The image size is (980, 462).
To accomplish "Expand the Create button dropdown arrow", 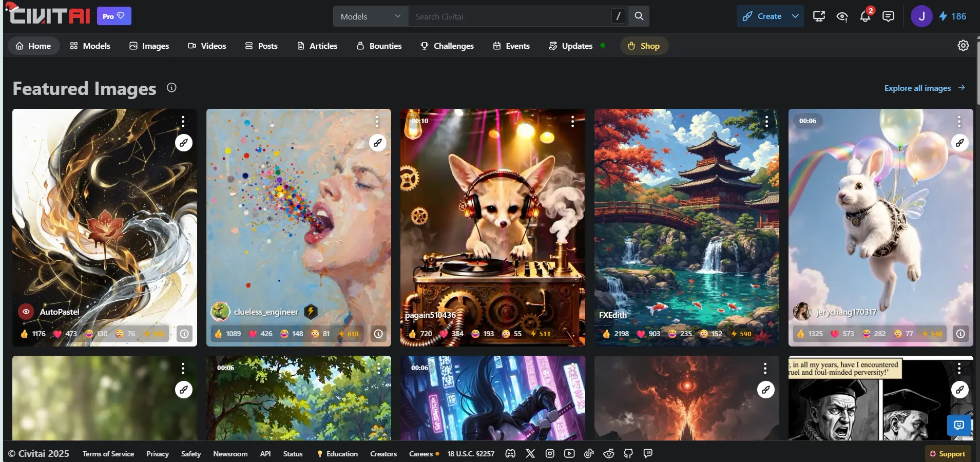I will (x=795, y=16).
